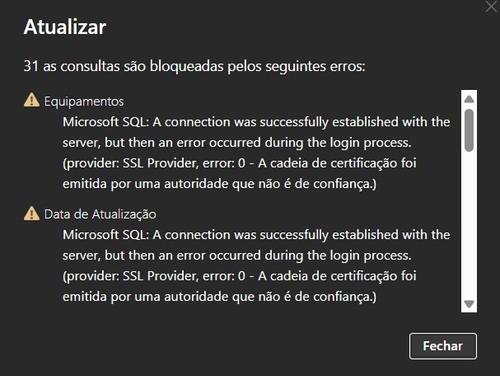Click the warning icon beside Data de Atualização

(32, 213)
